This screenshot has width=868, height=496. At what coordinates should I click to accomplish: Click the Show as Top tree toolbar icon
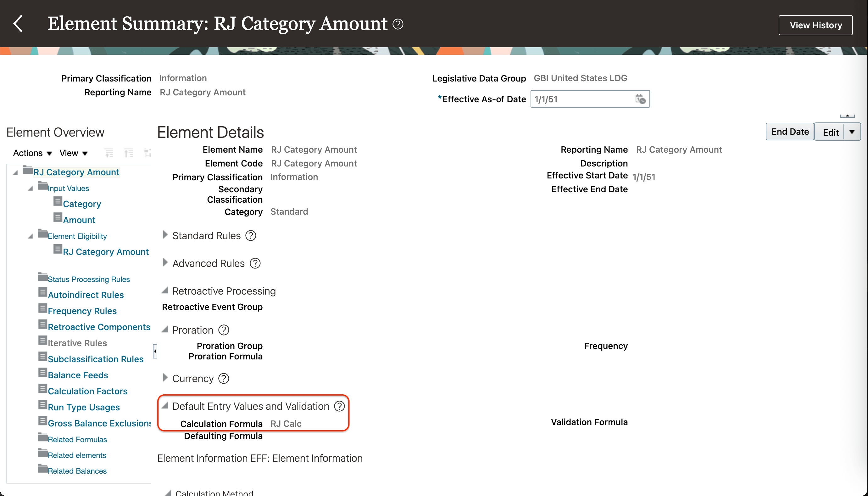(148, 153)
